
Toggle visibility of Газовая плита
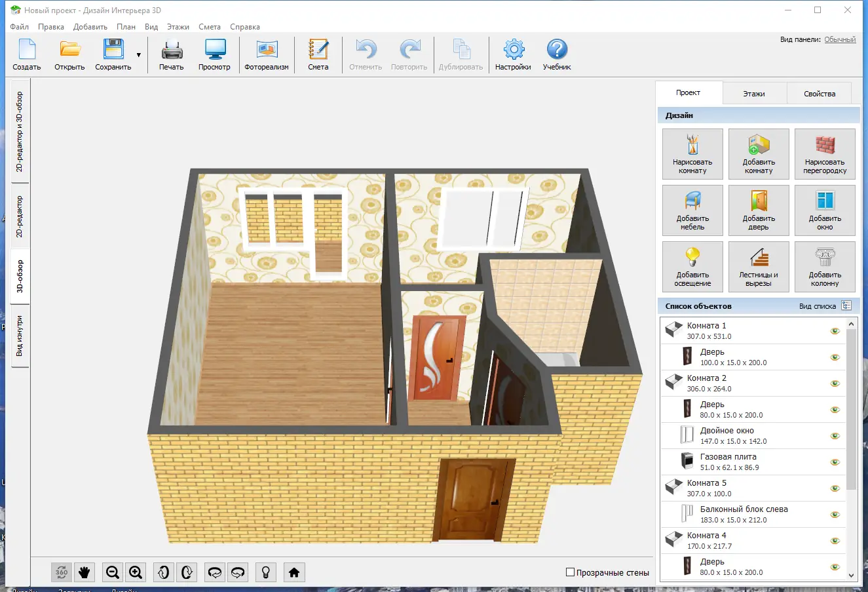(x=835, y=462)
